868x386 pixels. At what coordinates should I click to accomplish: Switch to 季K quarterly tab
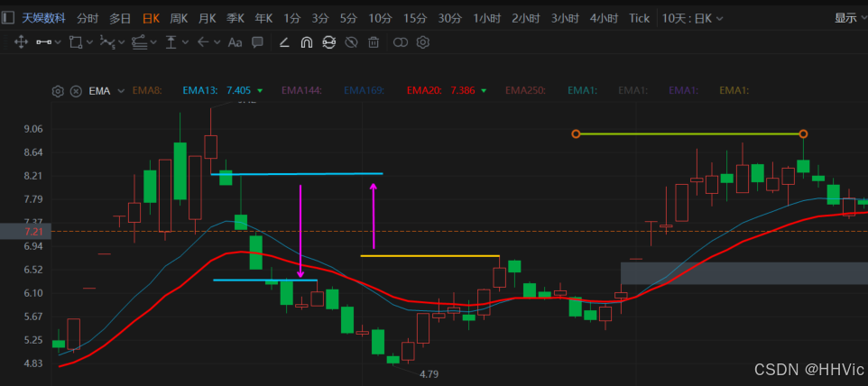coord(235,19)
